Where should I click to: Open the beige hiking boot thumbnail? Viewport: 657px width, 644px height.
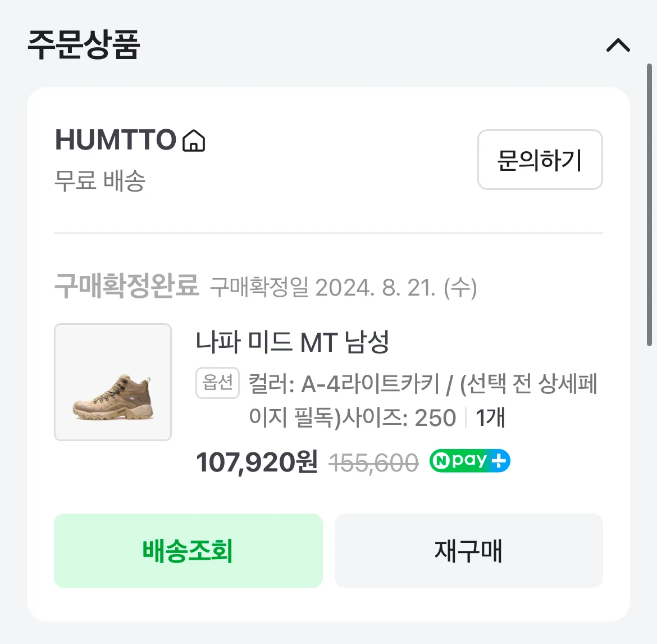[x=113, y=382]
